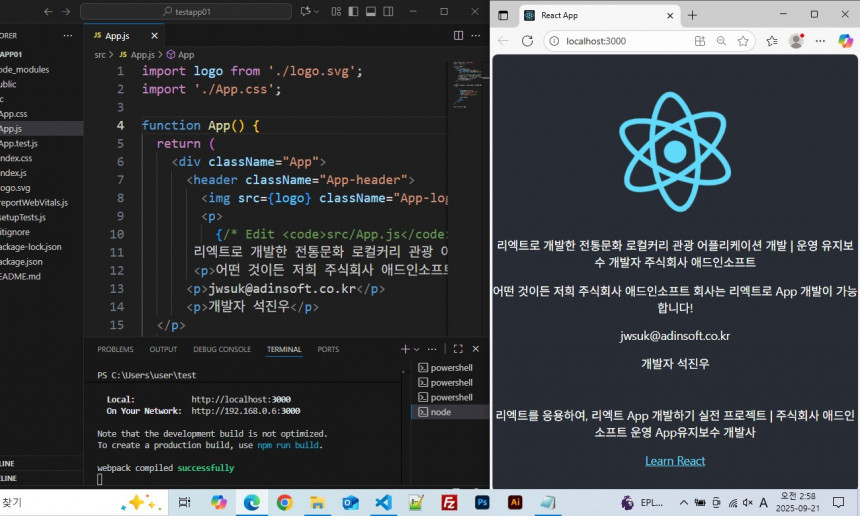This screenshot has width=860, height=516.
Task: Add this page to favorites star
Action: point(743,41)
